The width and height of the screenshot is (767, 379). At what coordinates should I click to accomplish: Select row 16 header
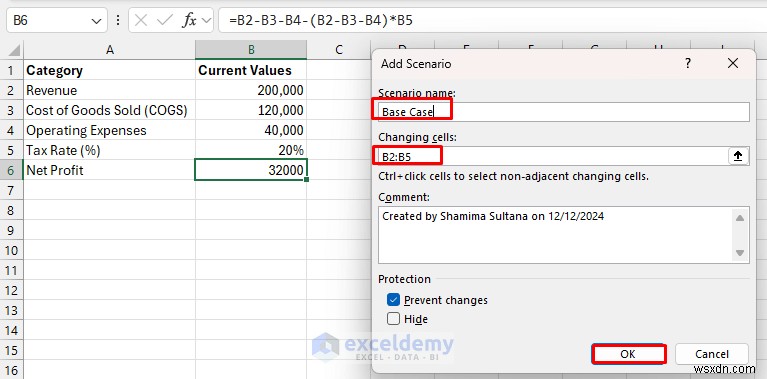pos(11,370)
